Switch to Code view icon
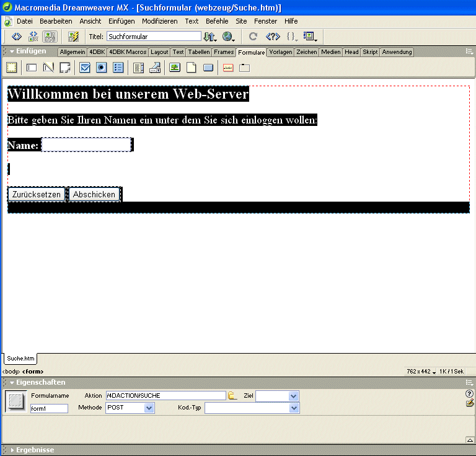 17,37
